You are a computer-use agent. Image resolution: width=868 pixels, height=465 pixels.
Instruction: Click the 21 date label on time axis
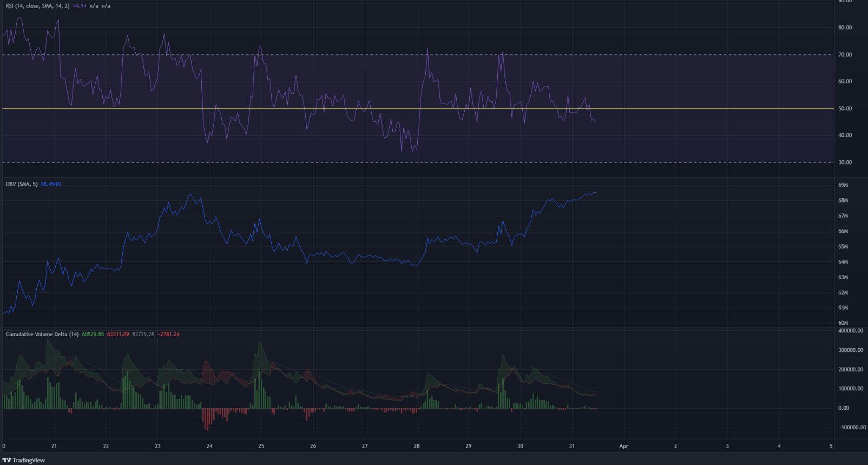point(54,447)
